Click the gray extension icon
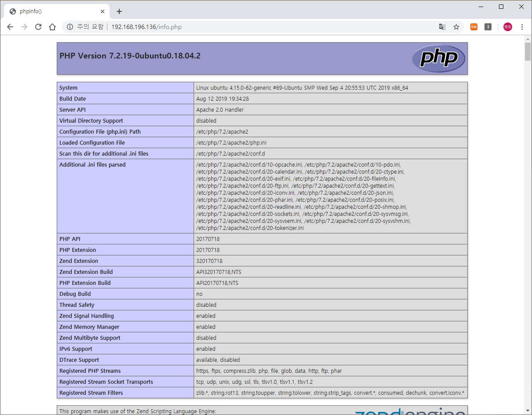Screen dimensions: 532x415 point(488,27)
